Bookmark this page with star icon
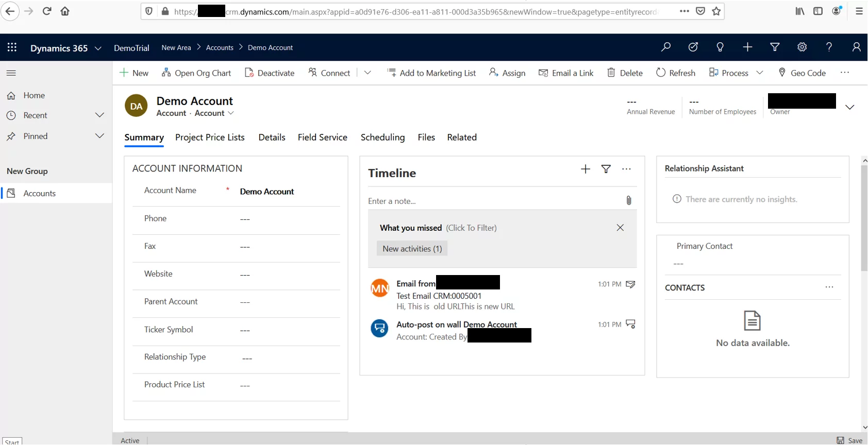 coord(716,11)
